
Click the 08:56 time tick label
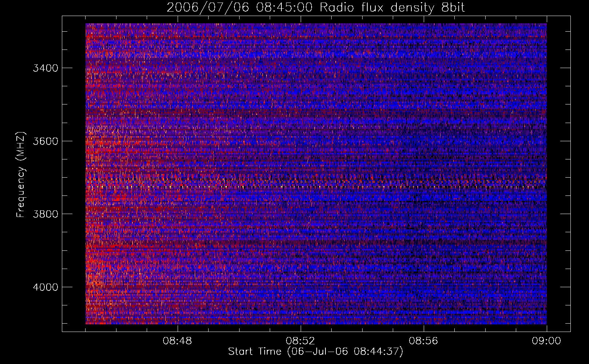click(423, 341)
